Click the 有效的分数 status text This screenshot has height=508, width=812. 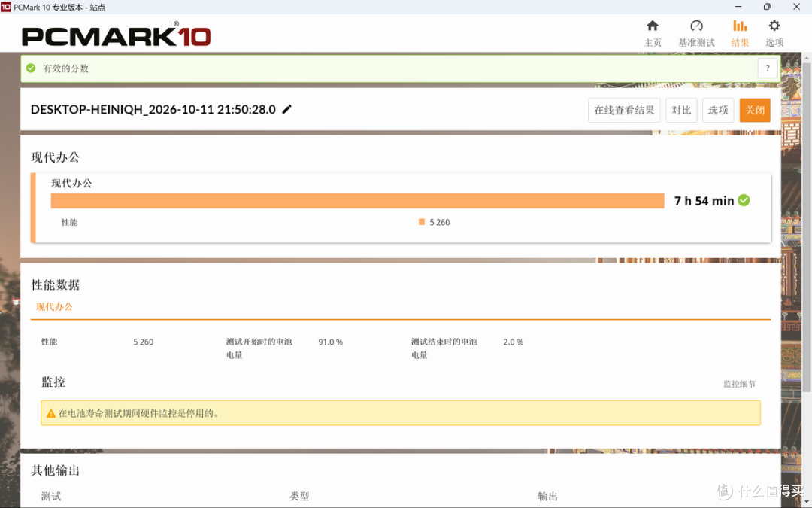[65, 68]
